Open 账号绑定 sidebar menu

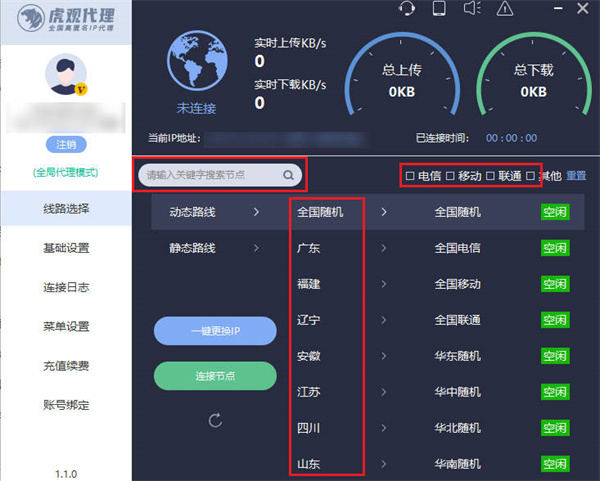click(x=66, y=405)
